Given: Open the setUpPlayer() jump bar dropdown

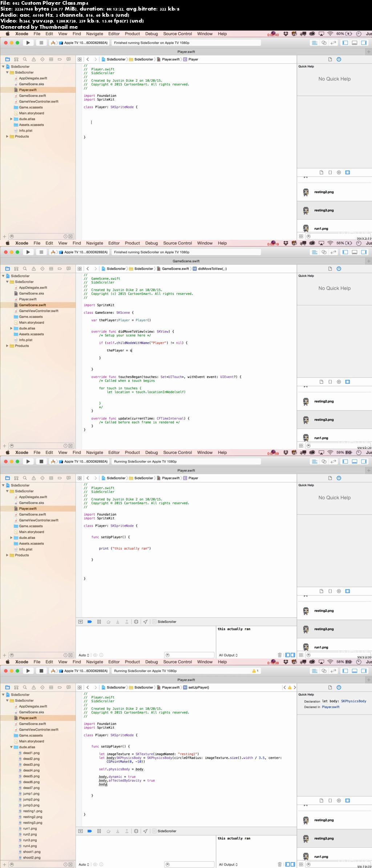Looking at the screenshot, I should tap(198, 687).
